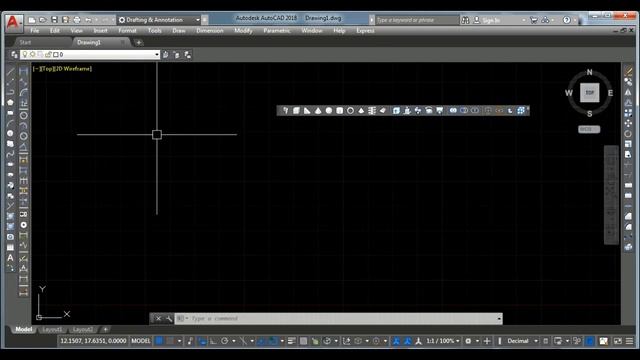Screen dimensions: 640x360
Task: Open Layer Properties Manager icon
Action: click(14, 55)
